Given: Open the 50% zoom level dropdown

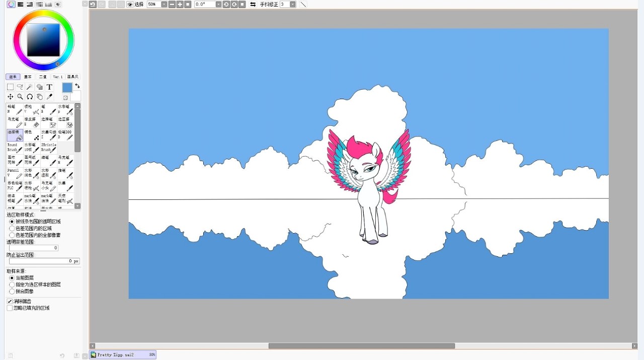Looking at the screenshot, I should tap(164, 5).
